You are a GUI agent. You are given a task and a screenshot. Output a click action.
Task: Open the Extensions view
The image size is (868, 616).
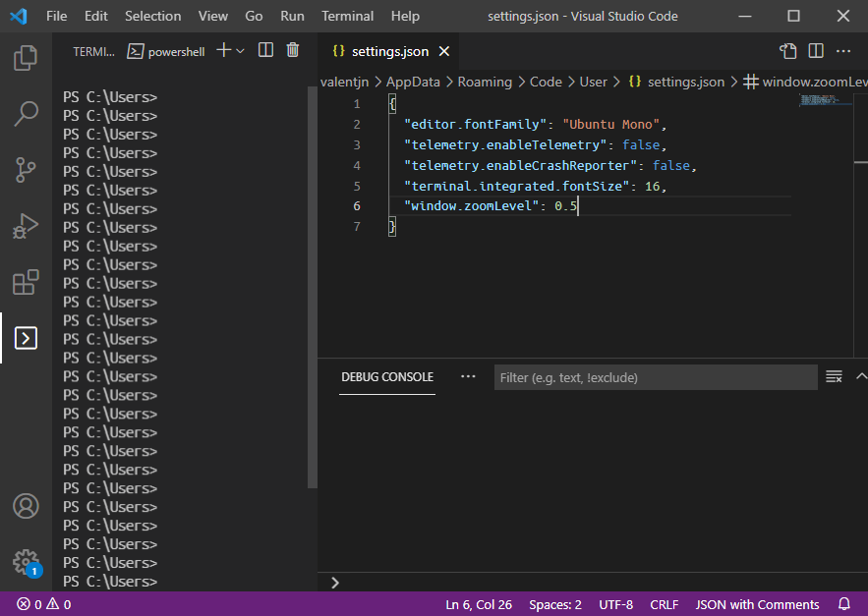point(26,282)
